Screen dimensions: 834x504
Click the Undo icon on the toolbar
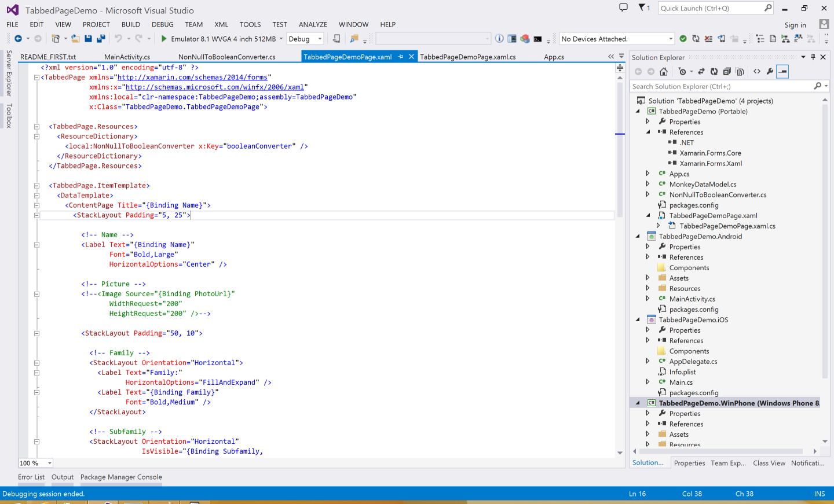(x=119, y=38)
